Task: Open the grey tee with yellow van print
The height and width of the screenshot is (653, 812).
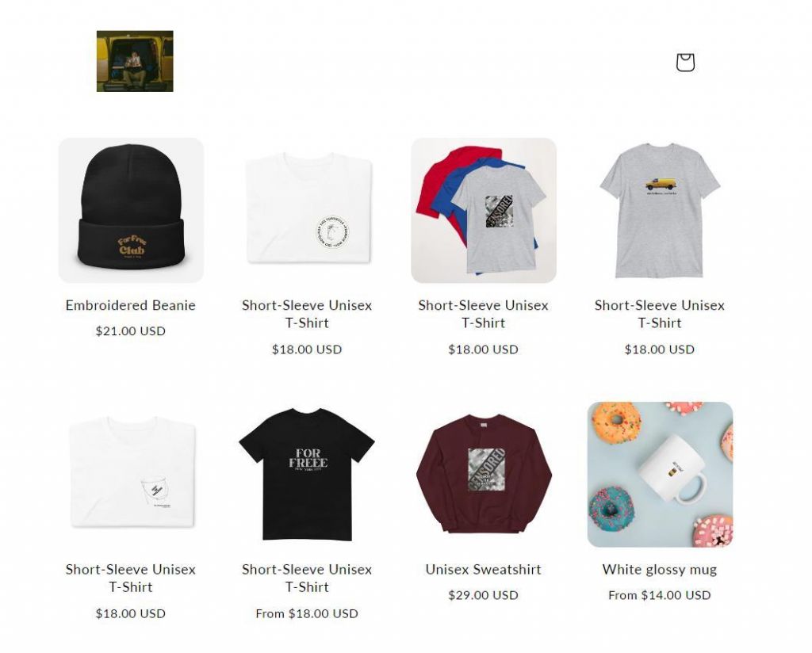Action: (660, 210)
